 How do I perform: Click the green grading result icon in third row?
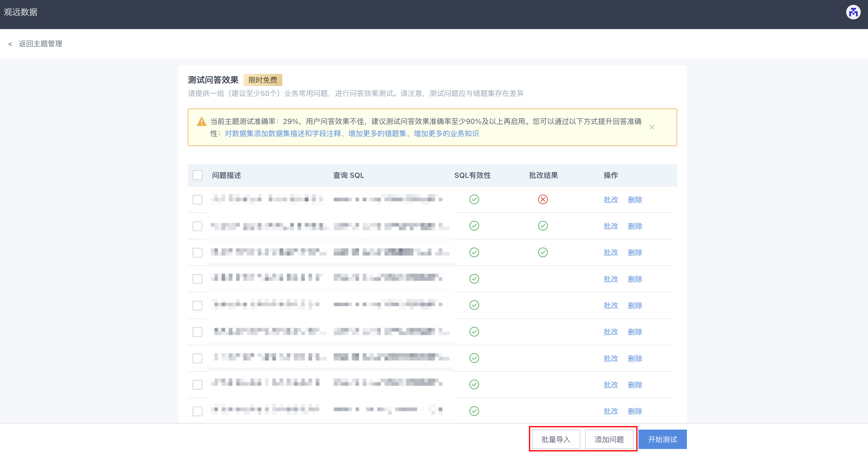(x=542, y=252)
